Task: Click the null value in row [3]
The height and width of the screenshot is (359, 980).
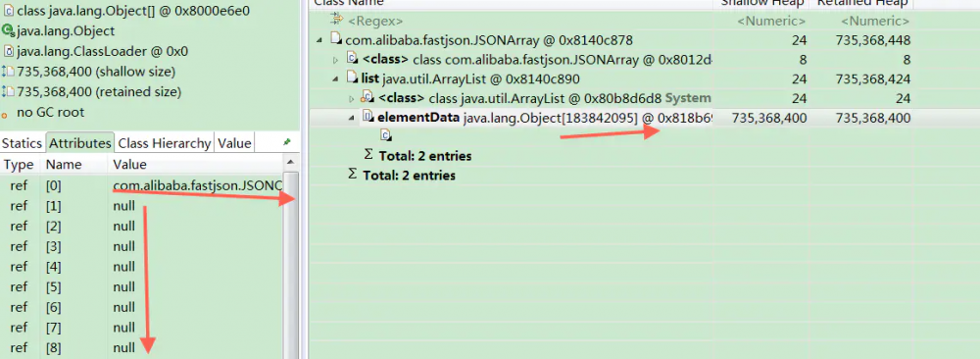Action: point(123,246)
